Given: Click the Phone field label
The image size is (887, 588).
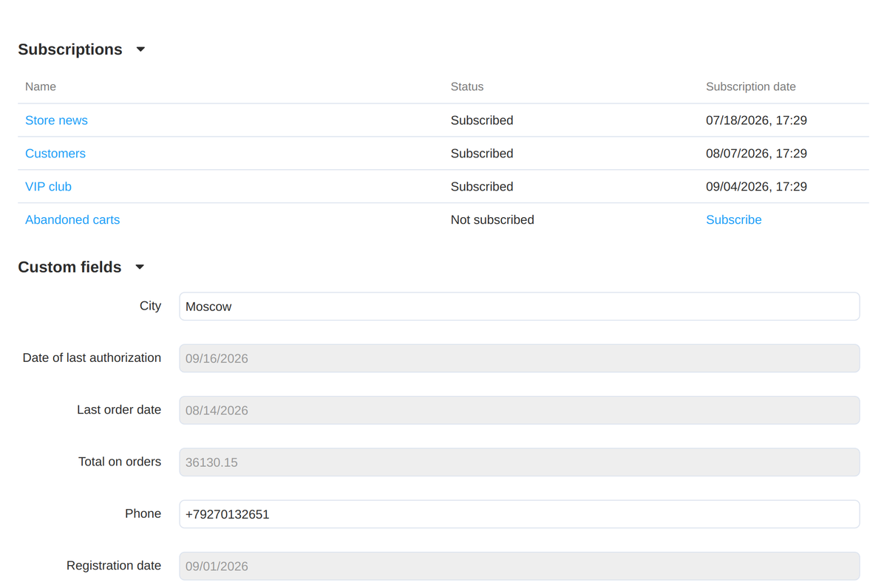Looking at the screenshot, I should (x=143, y=513).
